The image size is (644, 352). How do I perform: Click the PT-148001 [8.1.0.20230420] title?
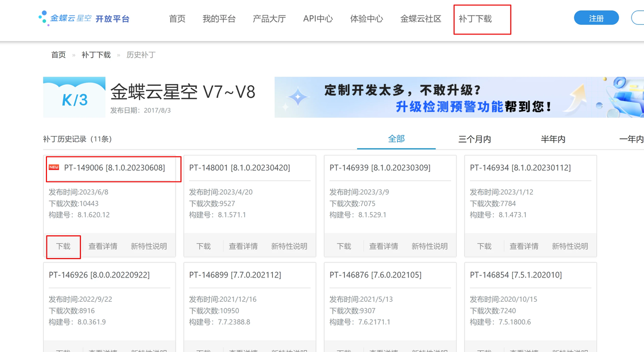pyautogui.click(x=239, y=168)
